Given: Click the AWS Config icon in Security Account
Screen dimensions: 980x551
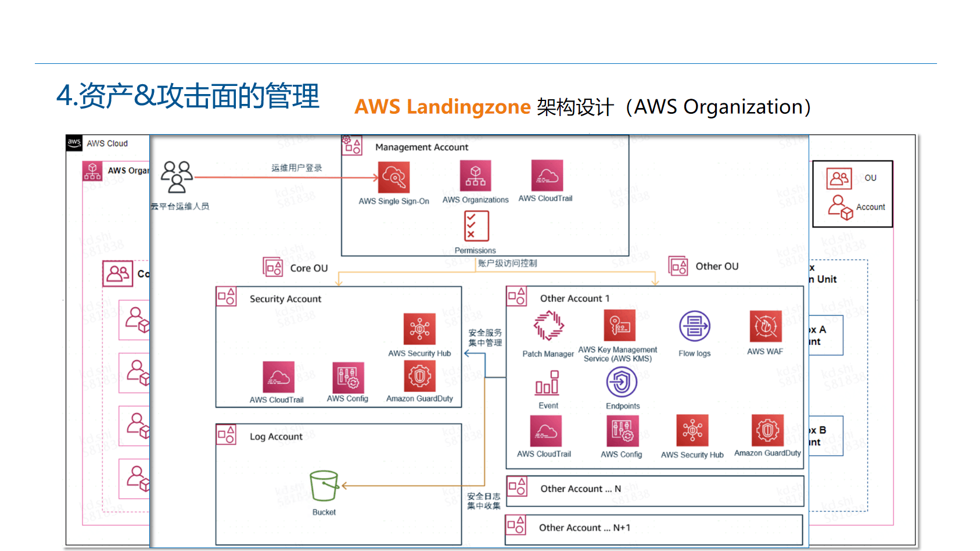Looking at the screenshot, I should click(x=348, y=377).
